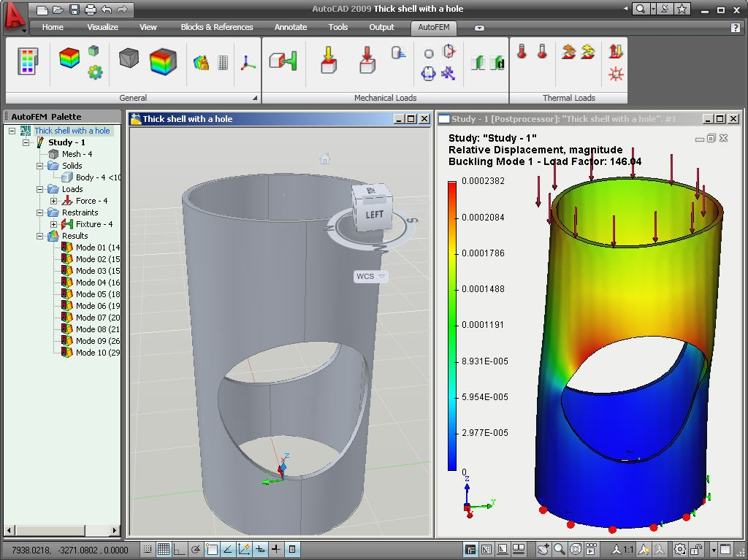Click the Favorites star icon in title bar
Image resolution: width=748 pixels, height=560 pixels.
[682, 9]
